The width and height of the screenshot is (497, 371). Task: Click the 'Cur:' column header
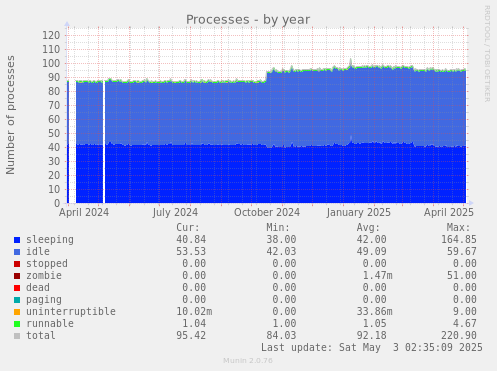(x=188, y=228)
